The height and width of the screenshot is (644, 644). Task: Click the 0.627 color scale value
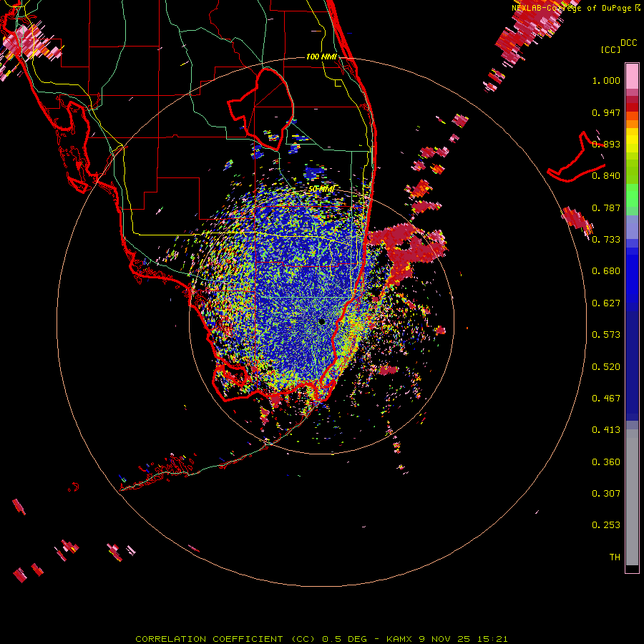coord(606,303)
